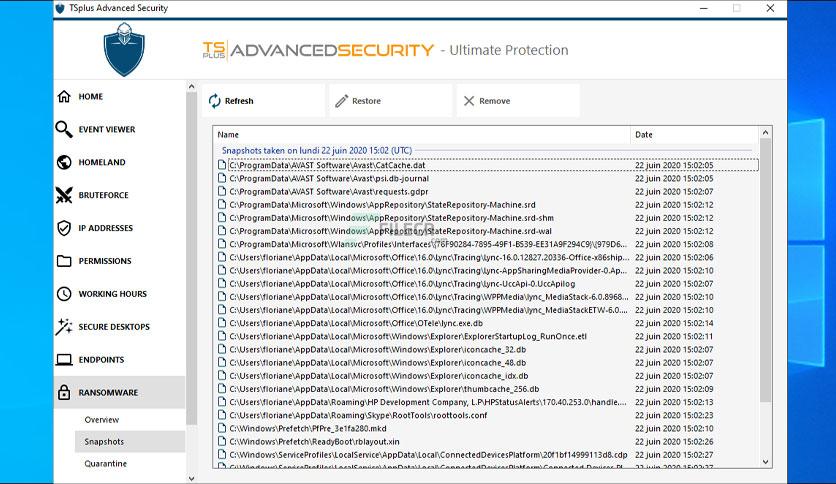Click file icon of PfPre_3e1fa280.mkd row
Image resolution: width=836 pixels, height=484 pixels.
click(222, 429)
